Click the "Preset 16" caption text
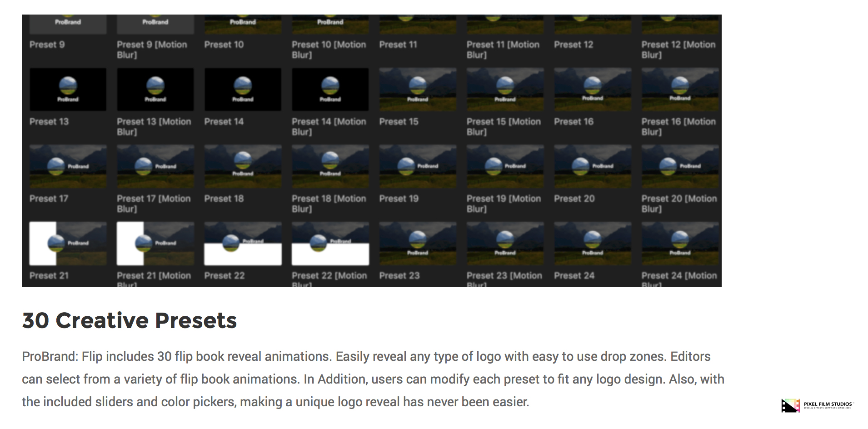Screen dimensions: 868x429 click(574, 121)
